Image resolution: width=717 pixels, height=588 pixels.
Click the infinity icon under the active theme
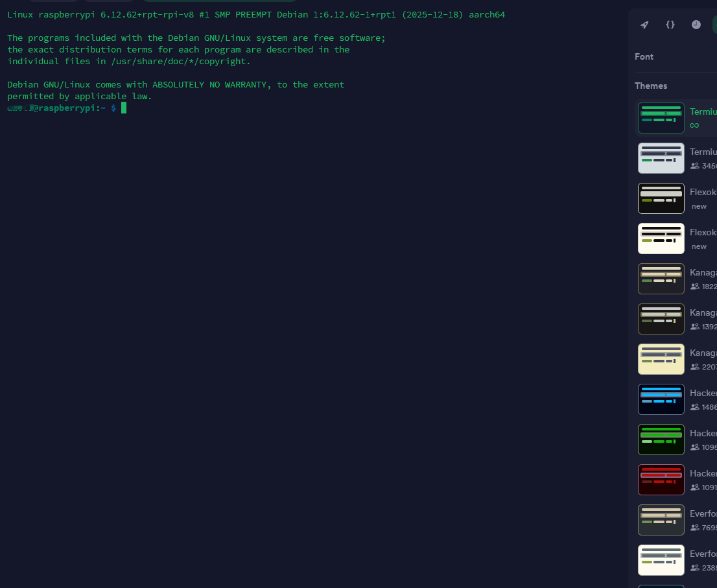[694, 125]
